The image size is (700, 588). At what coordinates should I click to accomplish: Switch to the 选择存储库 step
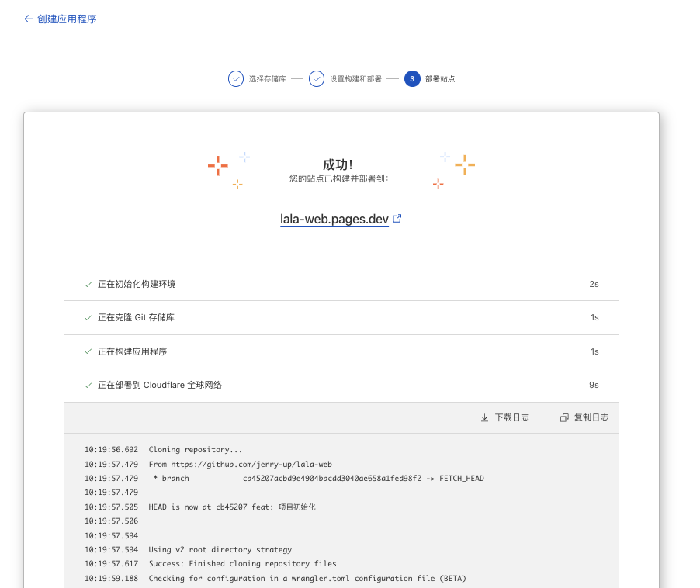click(268, 78)
